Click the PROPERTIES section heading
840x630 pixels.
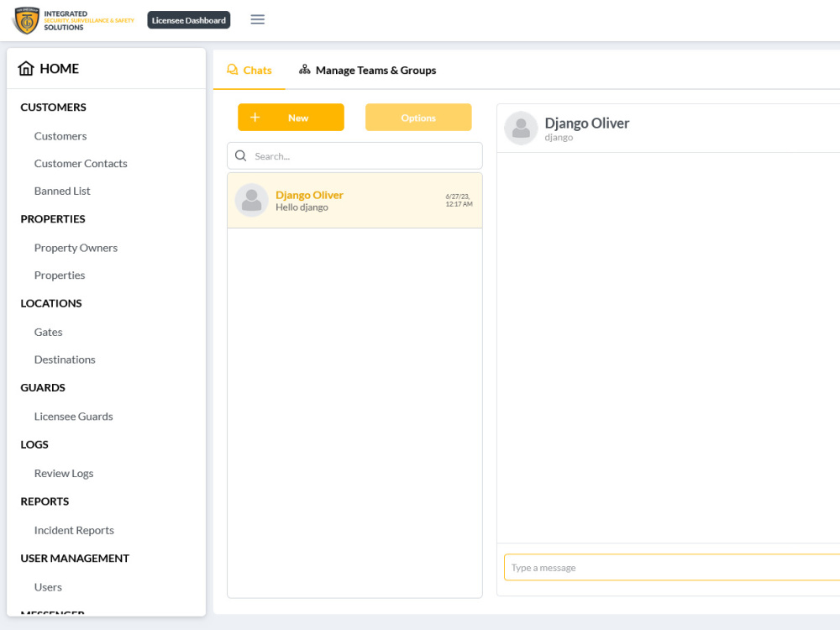[x=52, y=219]
